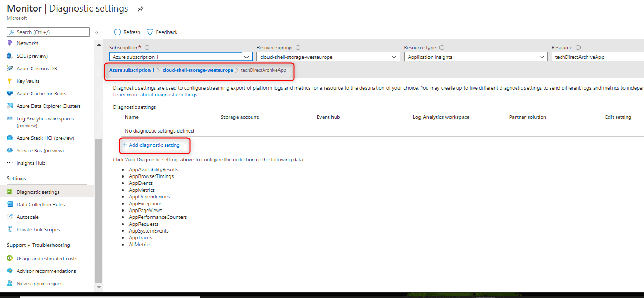Viewport: 644px width, 298px height.
Task: Click the Event hub column header
Action: click(328, 117)
